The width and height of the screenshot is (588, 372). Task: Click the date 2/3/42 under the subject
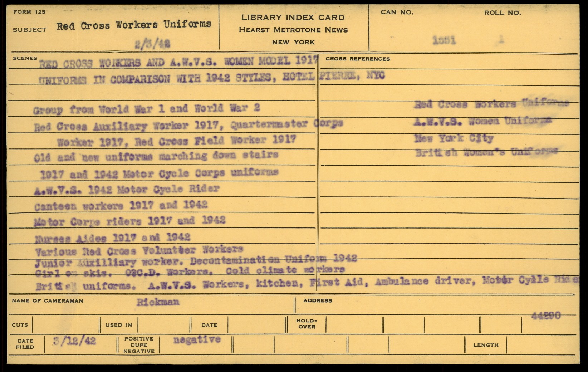point(152,44)
